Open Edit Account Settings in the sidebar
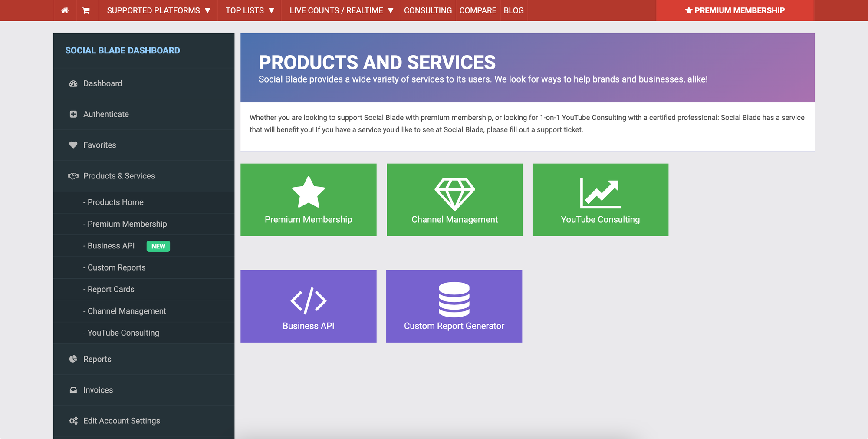The width and height of the screenshot is (868, 439). click(x=144, y=421)
